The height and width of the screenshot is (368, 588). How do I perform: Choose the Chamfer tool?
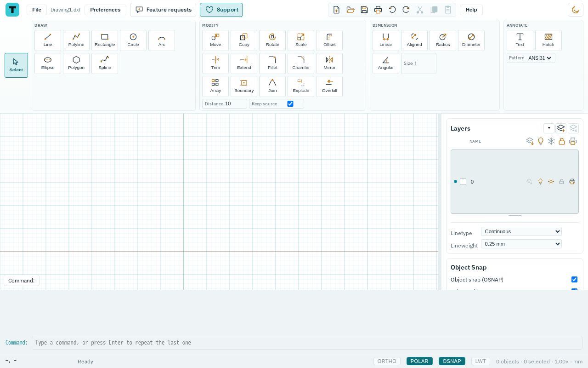click(301, 63)
